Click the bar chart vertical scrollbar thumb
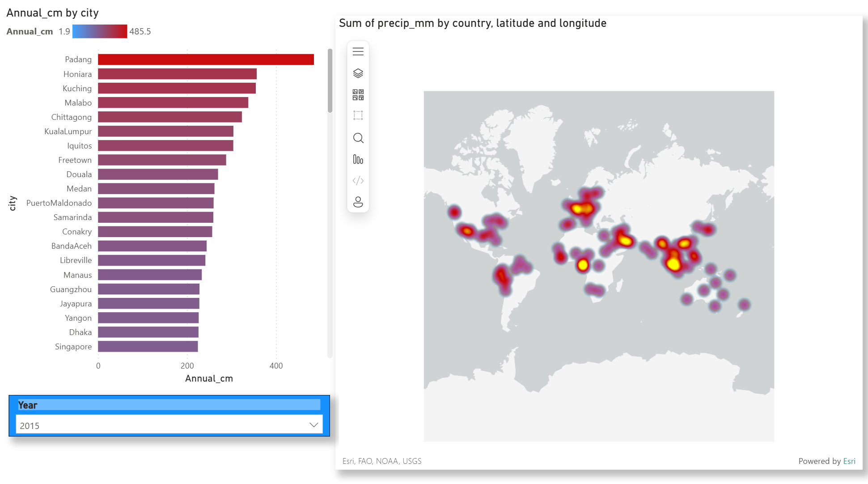 click(330, 81)
